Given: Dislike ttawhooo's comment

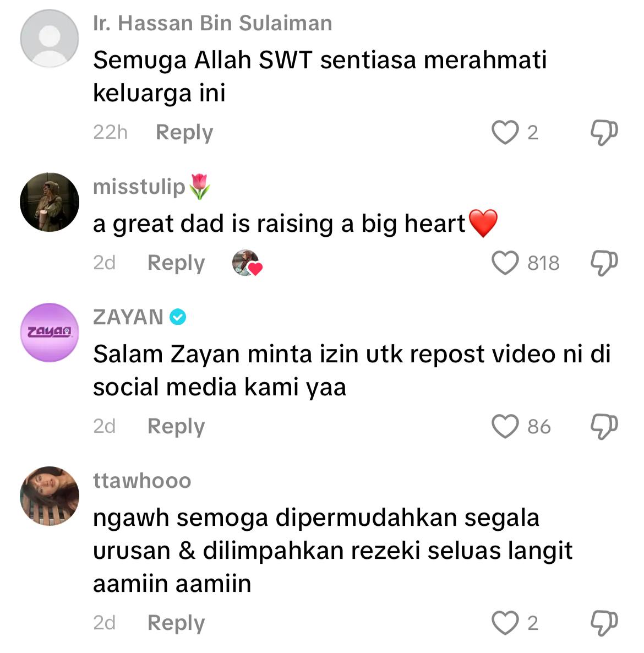Looking at the screenshot, I should click(604, 623).
